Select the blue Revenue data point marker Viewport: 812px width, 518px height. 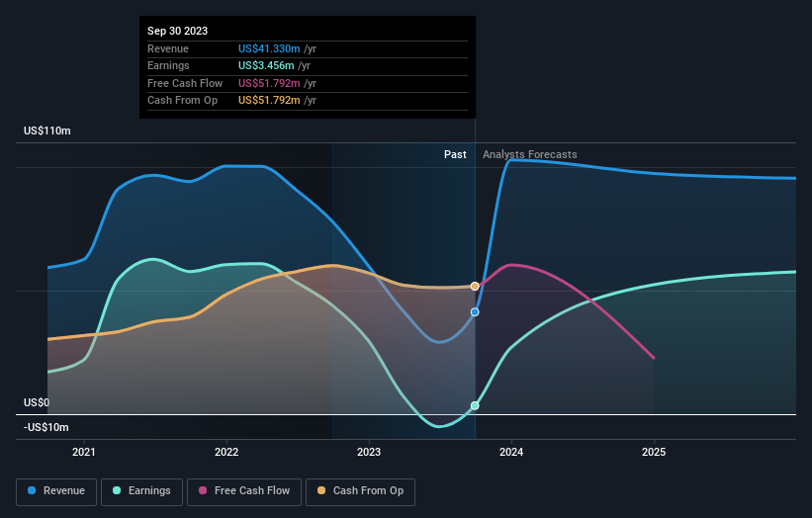click(475, 312)
